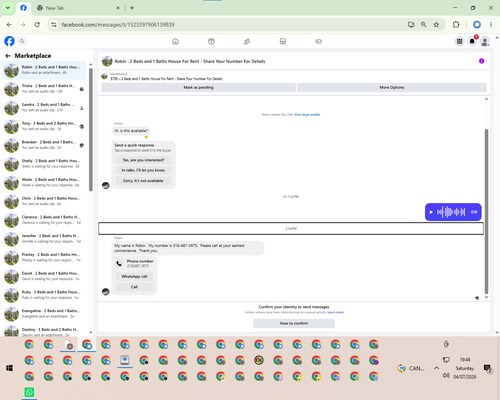Open the Facebook menu grid icon
The width and height of the screenshot is (500, 400).
(x=459, y=41)
